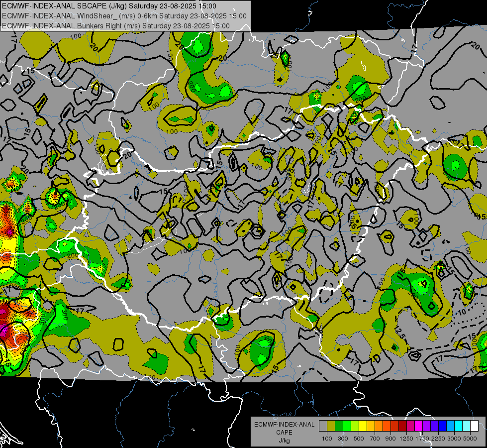Click the legend value 2250
487x448 pixels.
pos(439,439)
